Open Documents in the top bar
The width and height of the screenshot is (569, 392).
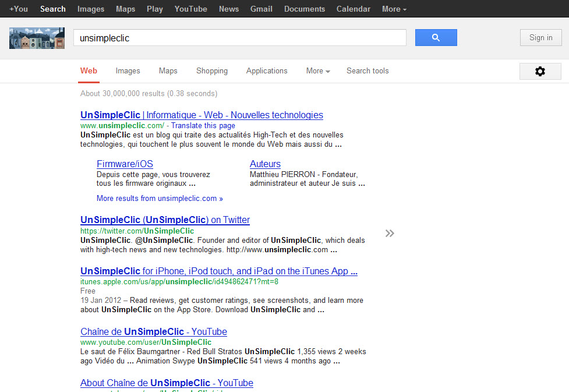click(x=305, y=9)
